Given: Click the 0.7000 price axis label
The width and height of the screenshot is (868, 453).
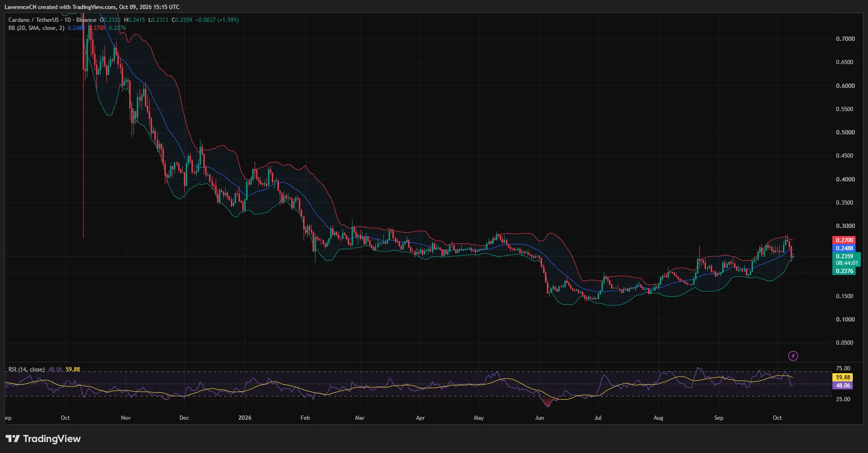Looking at the screenshot, I should (845, 39).
